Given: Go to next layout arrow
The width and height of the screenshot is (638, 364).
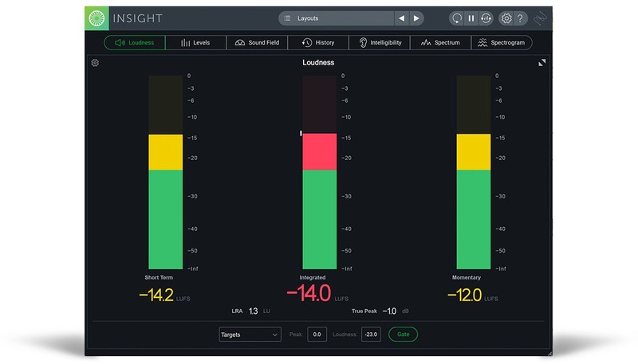Looking at the screenshot, I should tap(416, 18).
